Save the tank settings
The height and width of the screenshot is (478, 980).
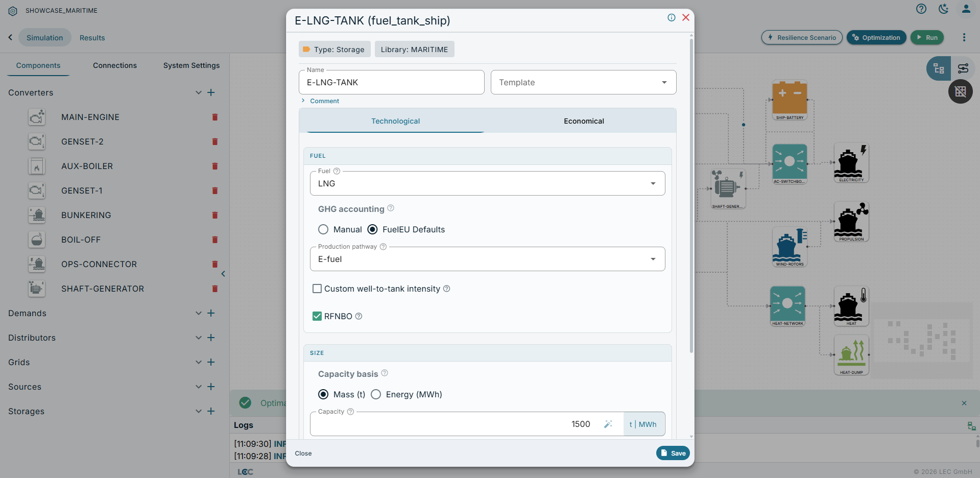[673, 453]
